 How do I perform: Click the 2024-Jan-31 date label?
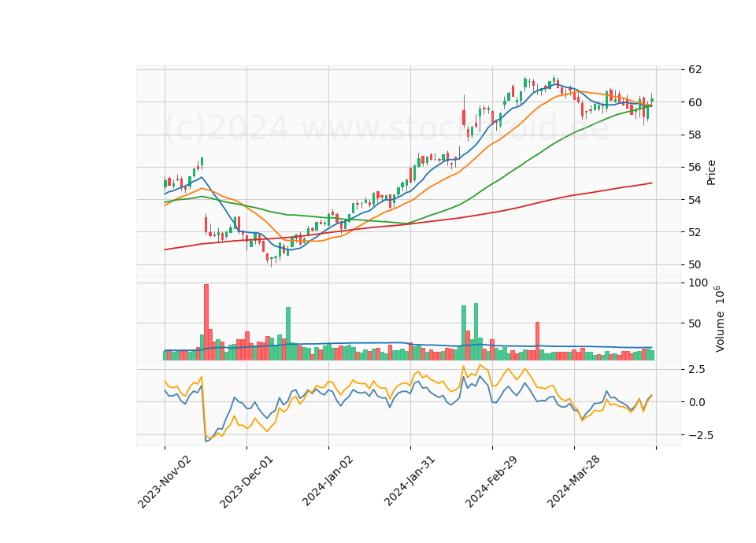(x=409, y=481)
